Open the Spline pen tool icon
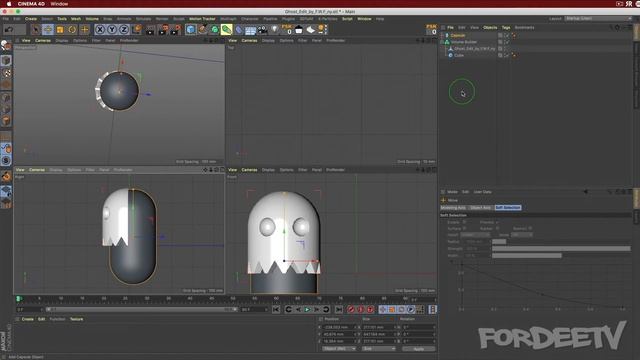The height and width of the screenshot is (360, 640). click(202, 29)
